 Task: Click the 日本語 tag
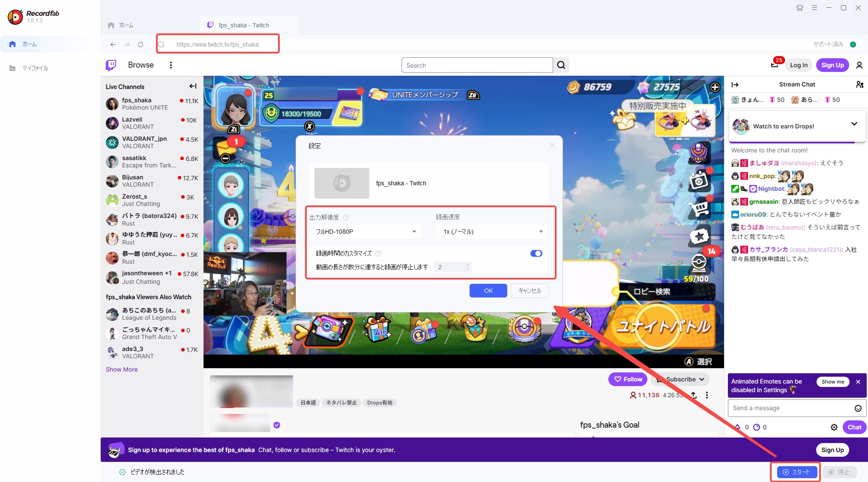tap(308, 403)
